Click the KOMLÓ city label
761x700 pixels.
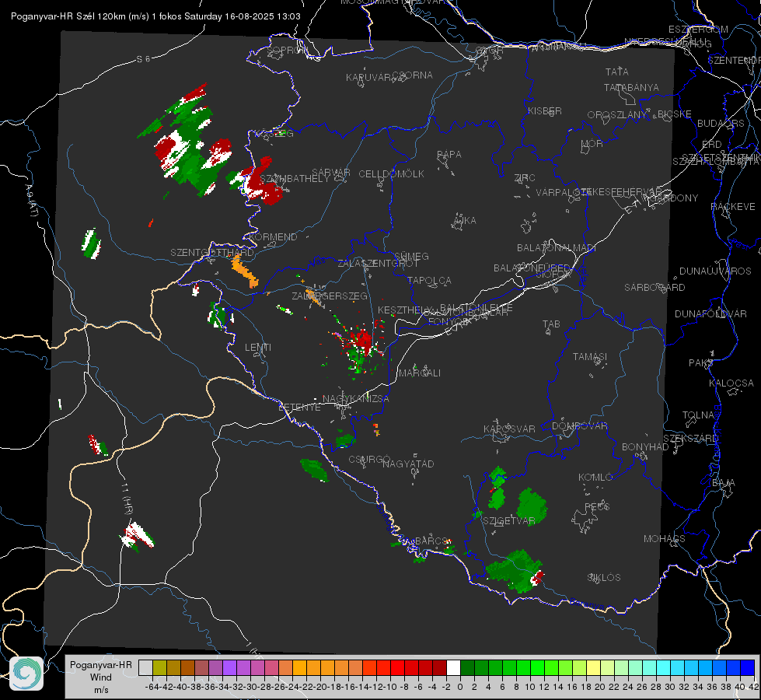coord(595,478)
